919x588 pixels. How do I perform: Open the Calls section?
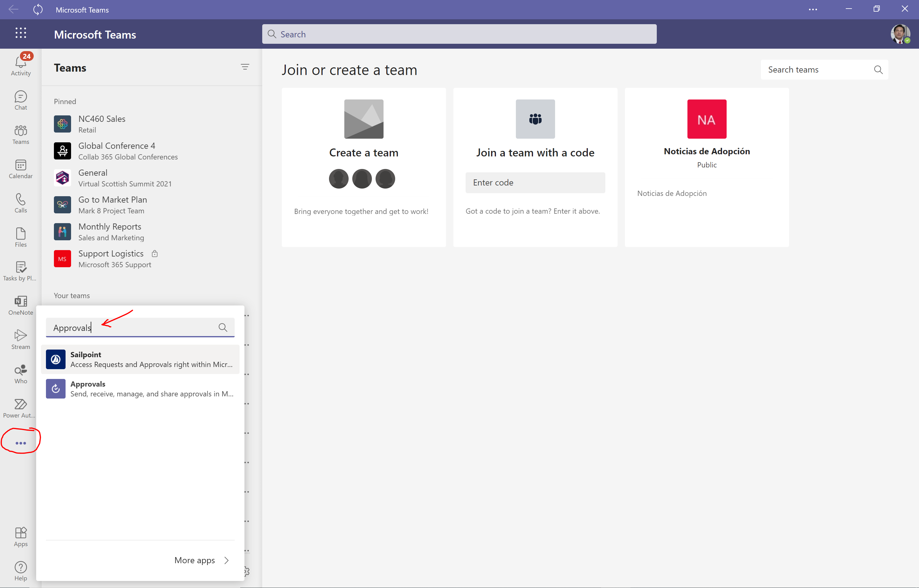pyautogui.click(x=21, y=203)
